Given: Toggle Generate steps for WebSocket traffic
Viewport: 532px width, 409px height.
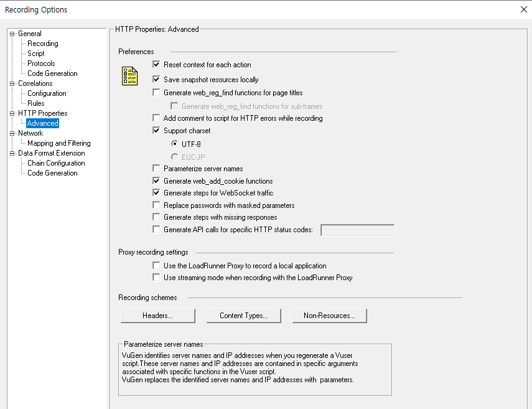Looking at the screenshot, I should coord(156,193).
